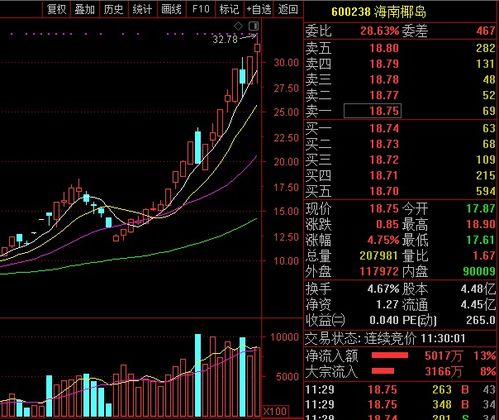Click the 净流入额 red bar
Screen dimensions: 499x420
390,356
